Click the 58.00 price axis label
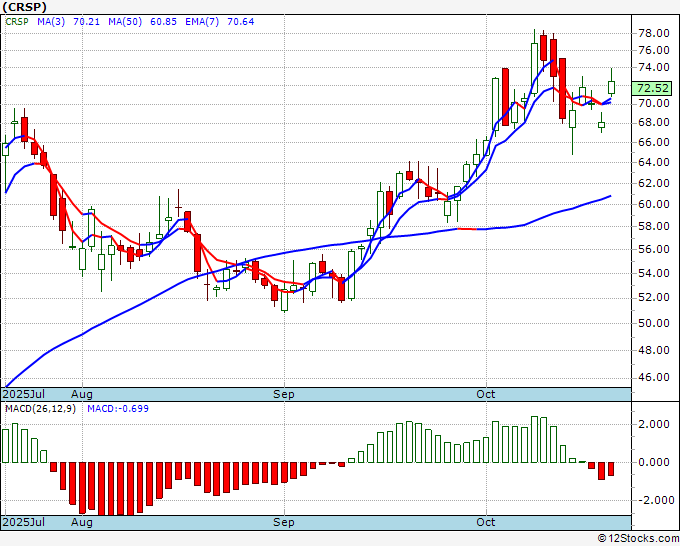The height and width of the screenshot is (546, 680). pos(654,226)
